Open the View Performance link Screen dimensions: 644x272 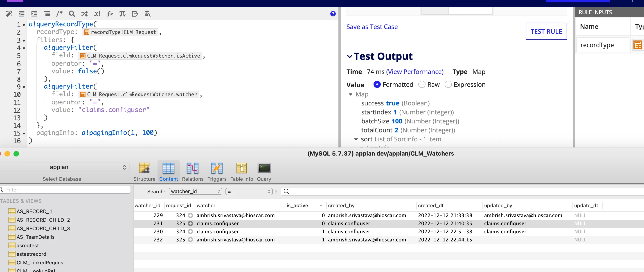tap(415, 72)
